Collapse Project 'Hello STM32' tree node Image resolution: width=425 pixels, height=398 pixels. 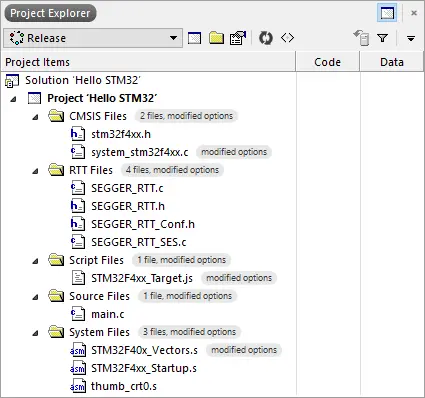pyautogui.click(x=13, y=99)
